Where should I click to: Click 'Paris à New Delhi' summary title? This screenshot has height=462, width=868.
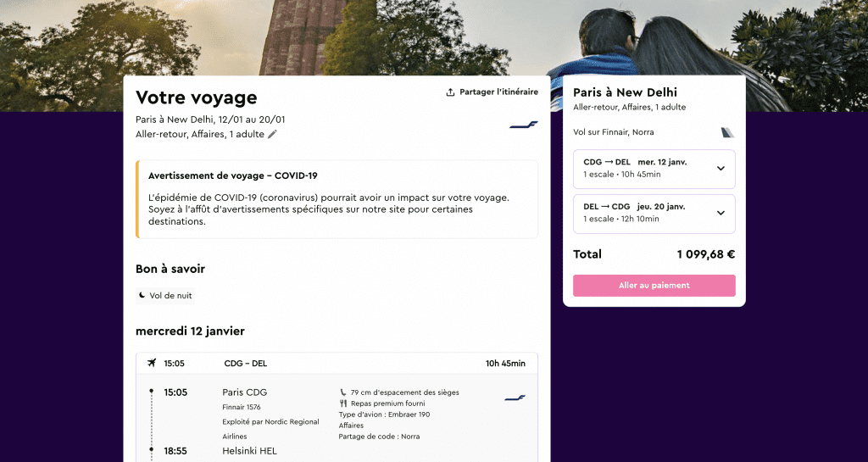pos(625,92)
